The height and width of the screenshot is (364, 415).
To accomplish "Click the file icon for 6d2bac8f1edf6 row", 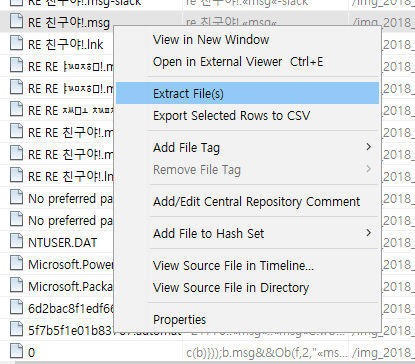I will (x=16, y=307).
